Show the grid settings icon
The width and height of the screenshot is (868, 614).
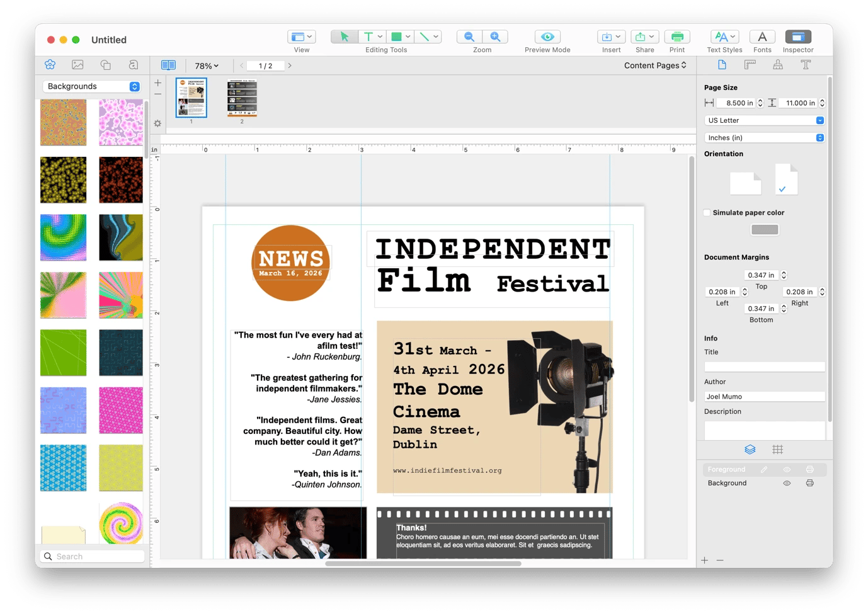click(x=778, y=450)
